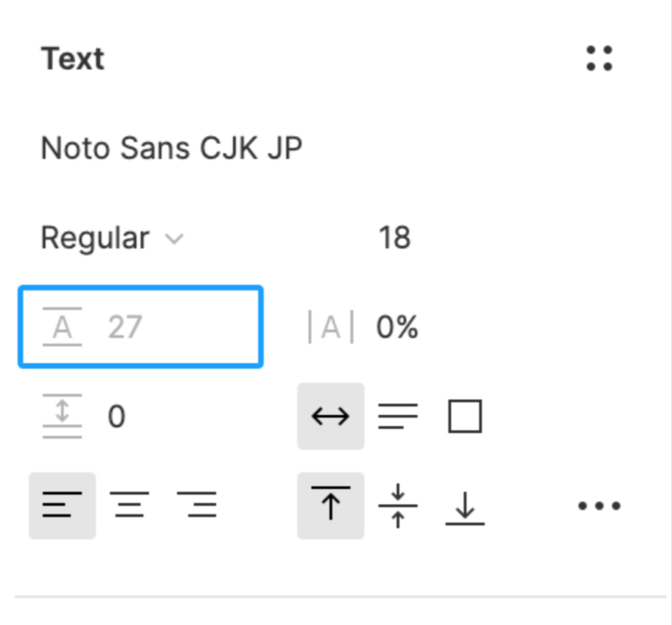Open Noto Sans CJK JP font picker

[171, 149]
